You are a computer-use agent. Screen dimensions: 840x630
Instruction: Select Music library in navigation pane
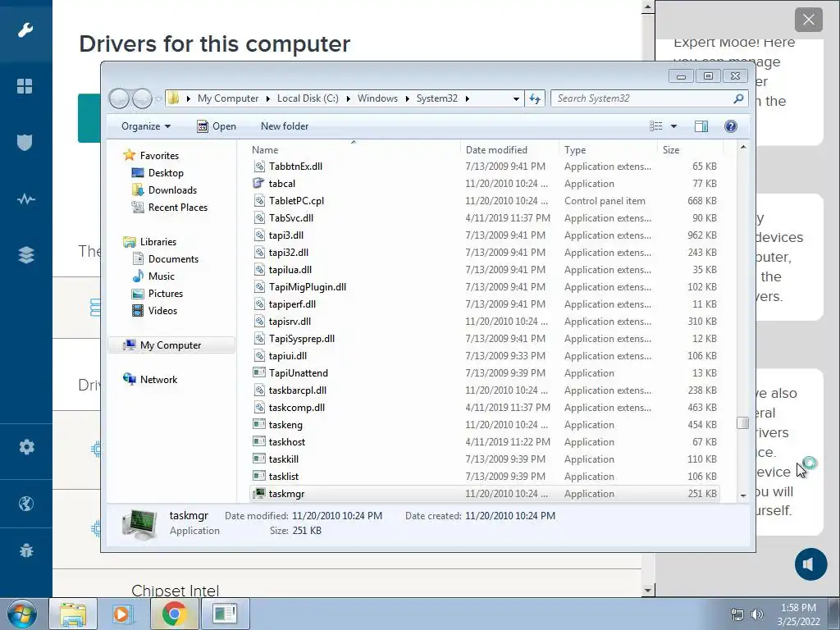(161, 276)
